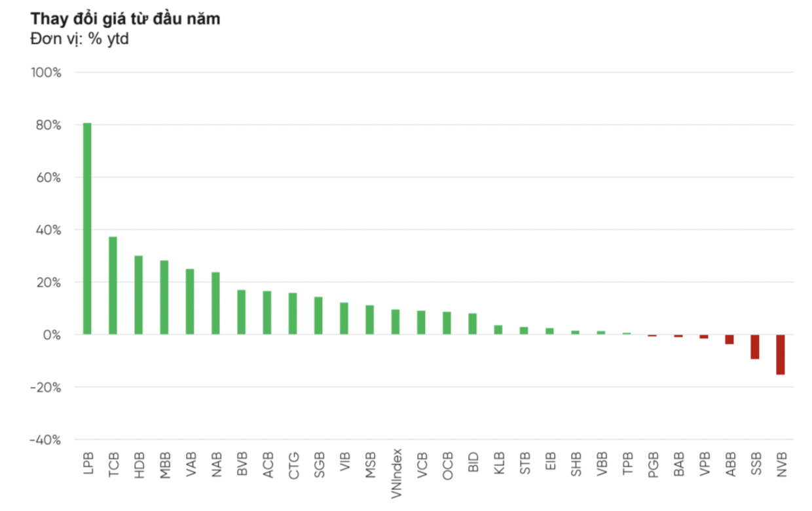Select the BID x-axis label
Viewport: 812px width, 511px height.
[473, 462]
